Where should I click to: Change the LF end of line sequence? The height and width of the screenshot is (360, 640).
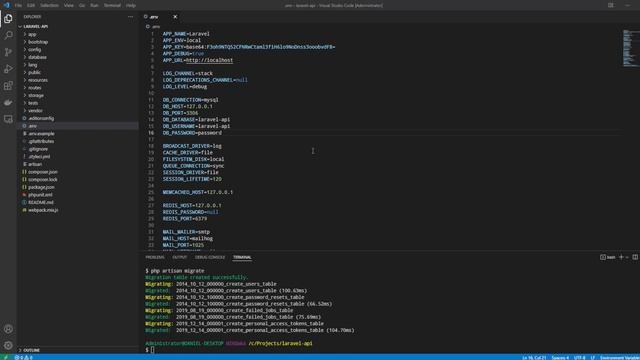(x=593, y=358)
